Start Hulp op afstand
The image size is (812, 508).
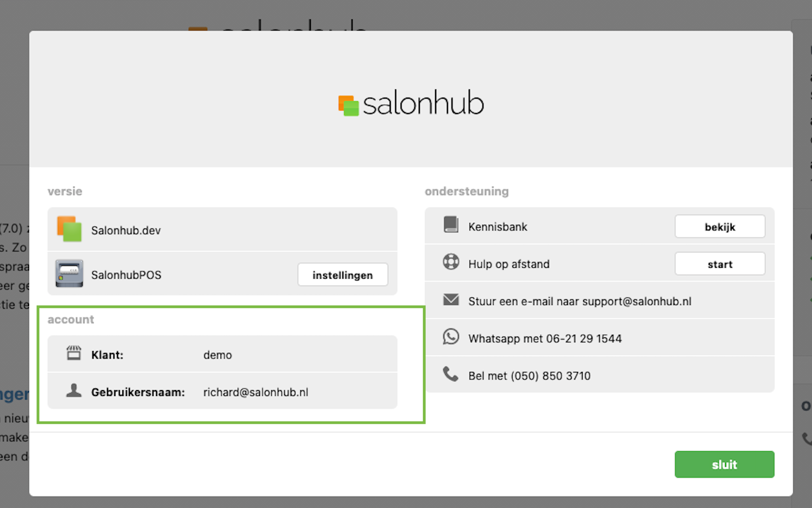tap(720, 264)
